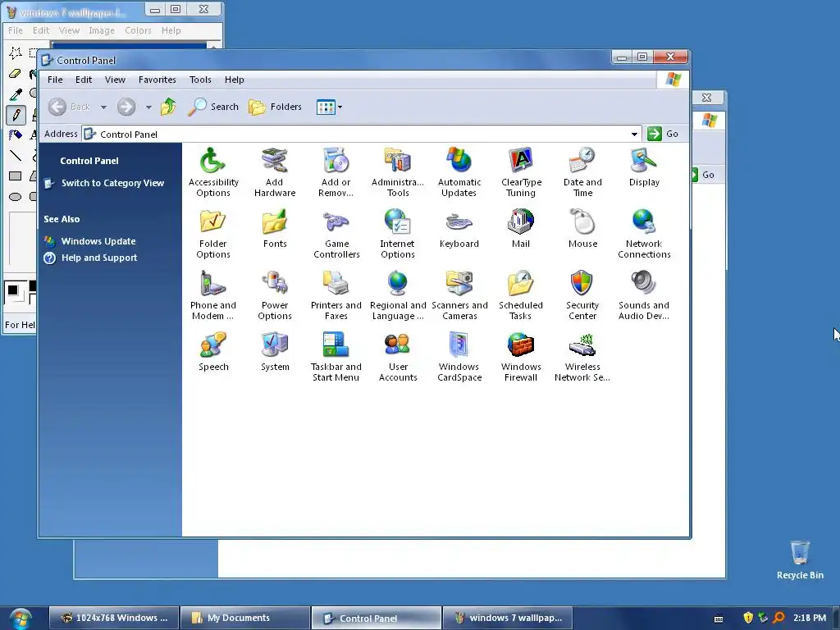
Task: Open the Windows Update link
Action: point(98,241)
